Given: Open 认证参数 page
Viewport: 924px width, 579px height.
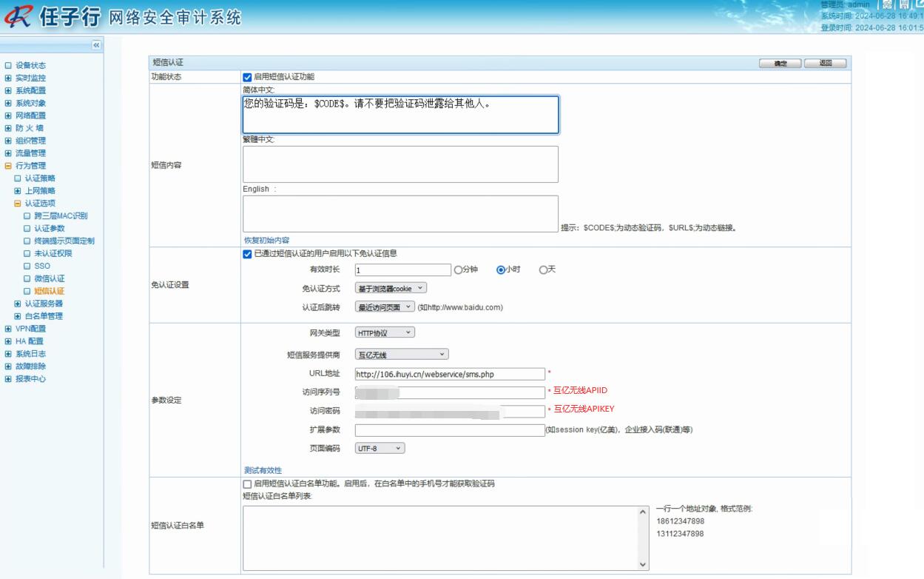Looking at the screenshot, I should point(50,229).
